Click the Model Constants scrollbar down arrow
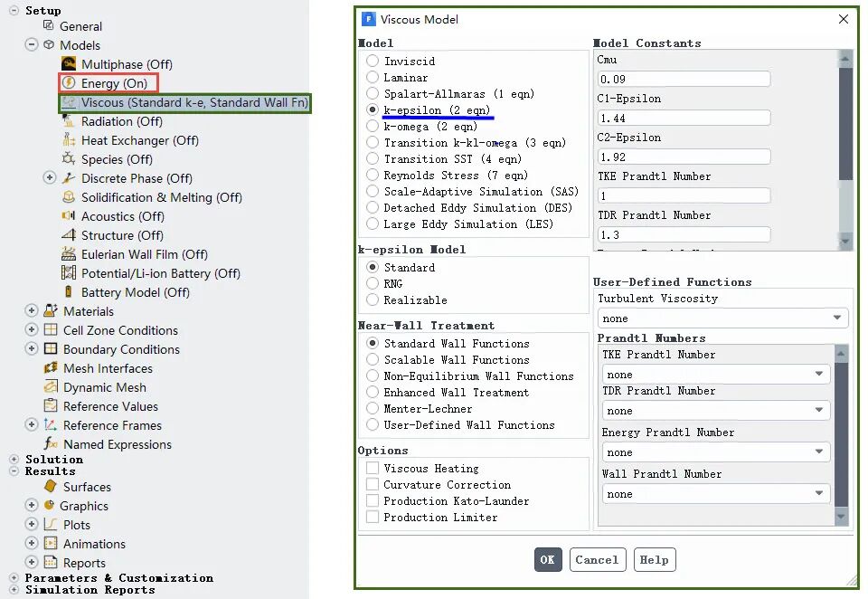The height and width of the screenshot is (599, 868). 844,241
